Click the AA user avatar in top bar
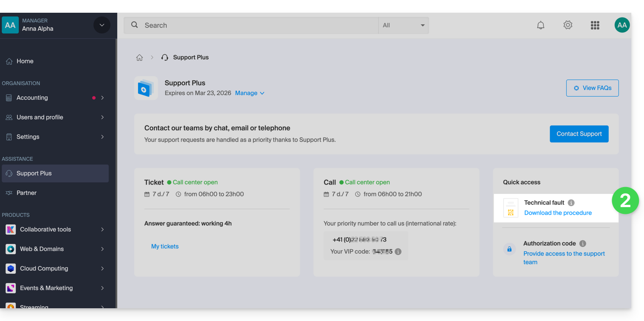Image resolution: width=644 pixels, height=321 pixels. (x=622, y=25)
